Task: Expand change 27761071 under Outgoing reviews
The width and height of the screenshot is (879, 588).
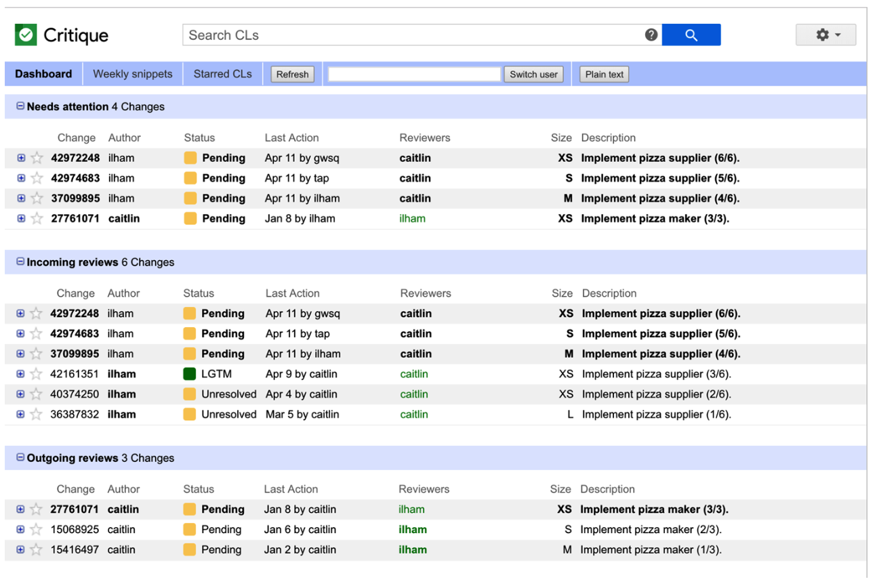Action: (20, 509)
